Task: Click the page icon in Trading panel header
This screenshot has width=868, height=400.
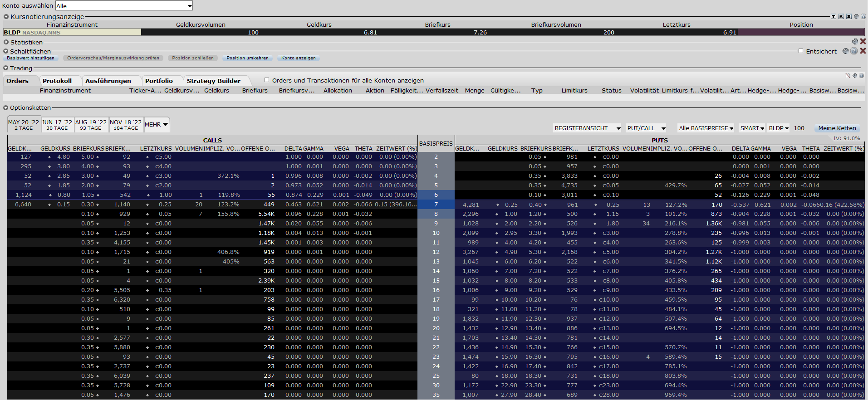Action: (848, 76)
